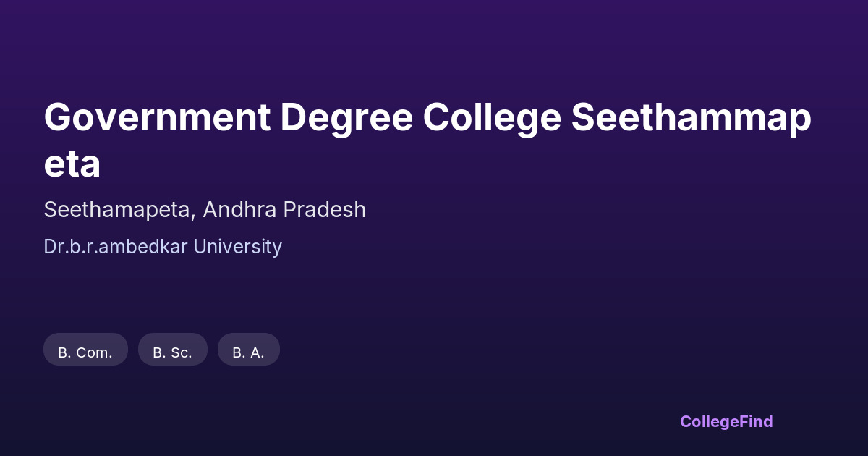Click the word Government in the title
This screenshot has height=456, width=868.
coord(156,118)
